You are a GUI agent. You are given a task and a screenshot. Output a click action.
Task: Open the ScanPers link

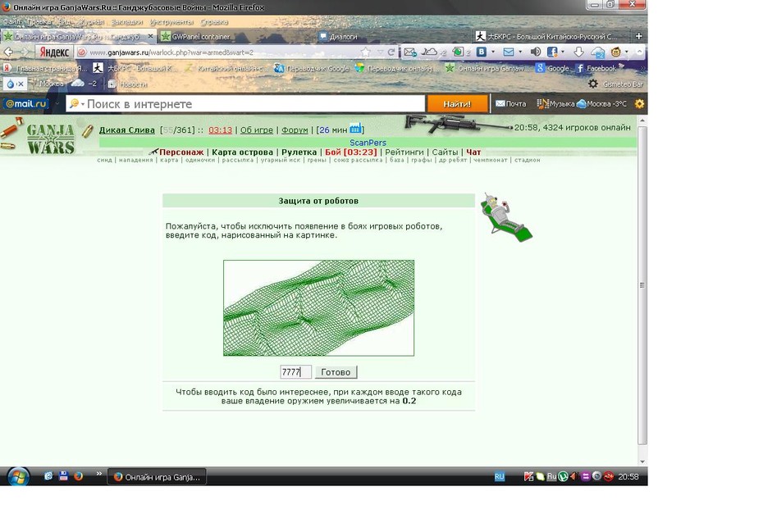click(x=368, y=143)
